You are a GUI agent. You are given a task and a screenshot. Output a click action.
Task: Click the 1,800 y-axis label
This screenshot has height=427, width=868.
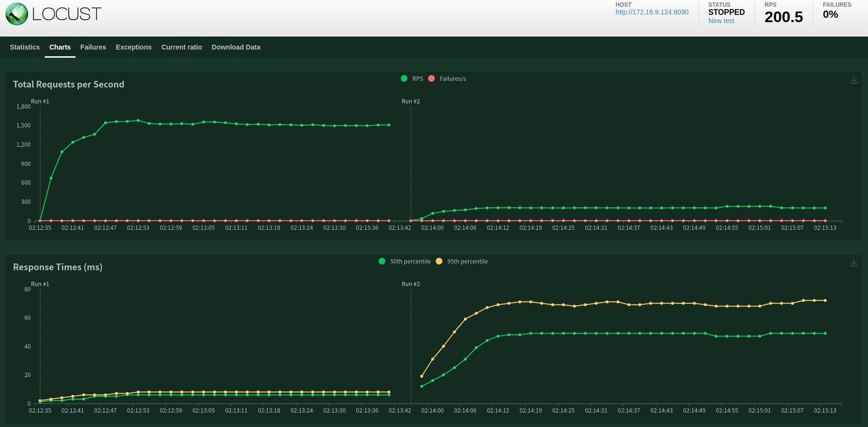tap(24, 107)
